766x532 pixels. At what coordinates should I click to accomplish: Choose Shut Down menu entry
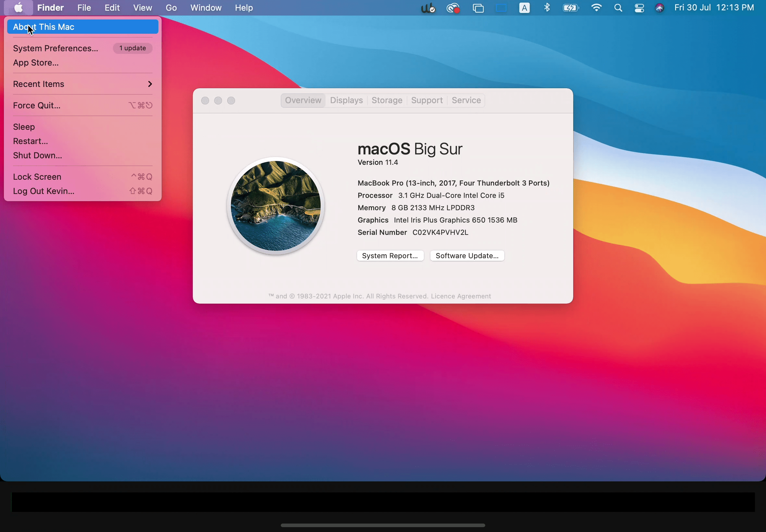pos(83,155)
